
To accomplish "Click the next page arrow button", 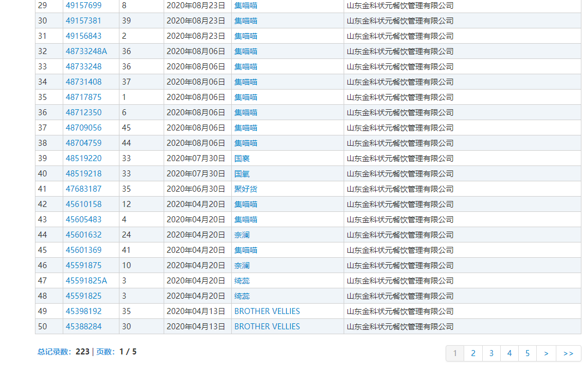I will click(546, 353).
